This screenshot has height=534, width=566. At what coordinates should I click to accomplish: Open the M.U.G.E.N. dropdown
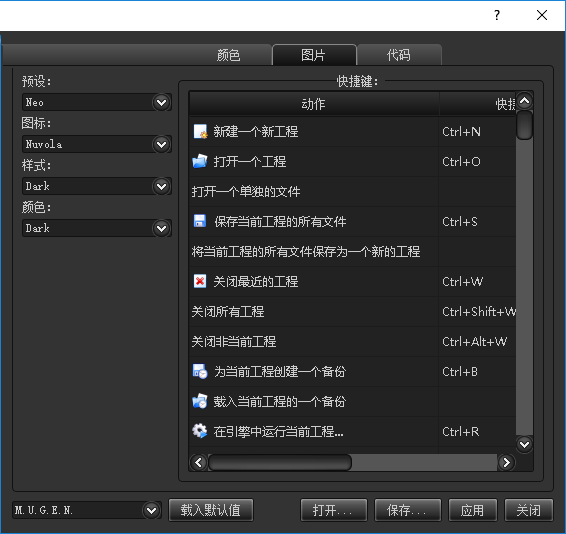point(87,510)
